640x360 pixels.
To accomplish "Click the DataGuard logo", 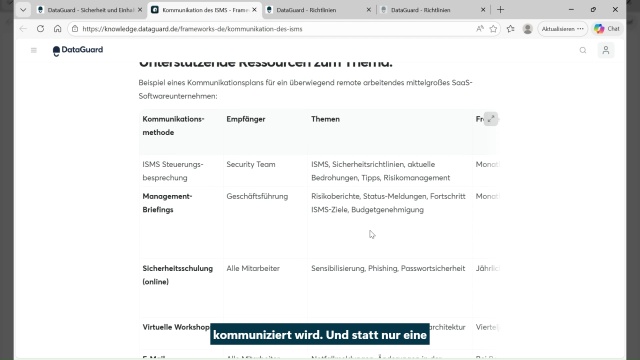I will coord(78,50).
